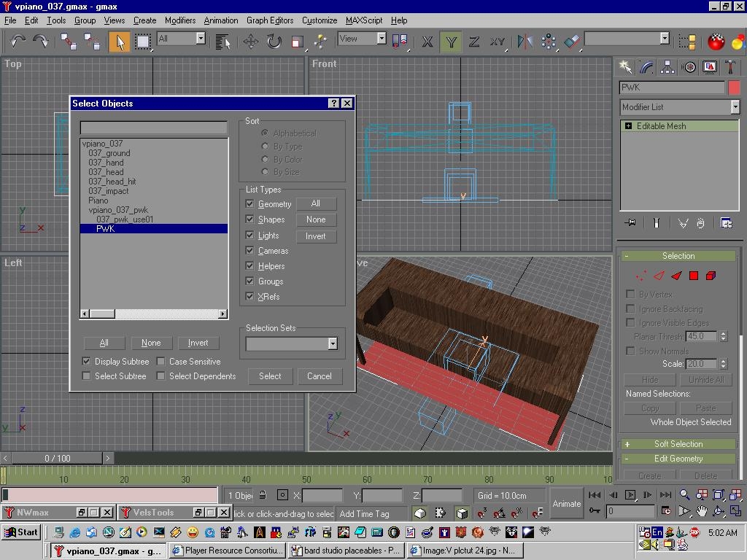Toggle the Geometry list type checkbox
The height and width of the screenshot is (560, 747).
click(250, 204)
